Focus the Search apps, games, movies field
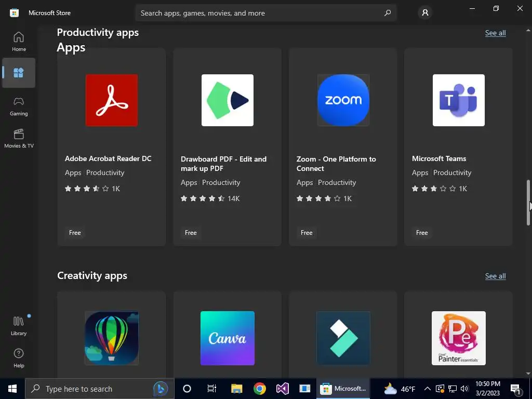Image resolution: width=532 pixels, height=399 pixels. (266, 13)
